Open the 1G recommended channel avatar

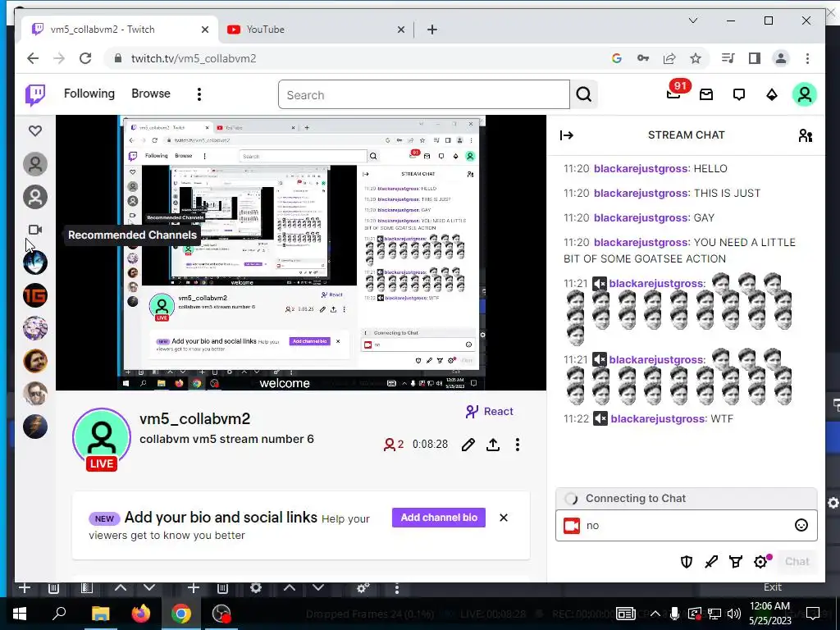35,295
